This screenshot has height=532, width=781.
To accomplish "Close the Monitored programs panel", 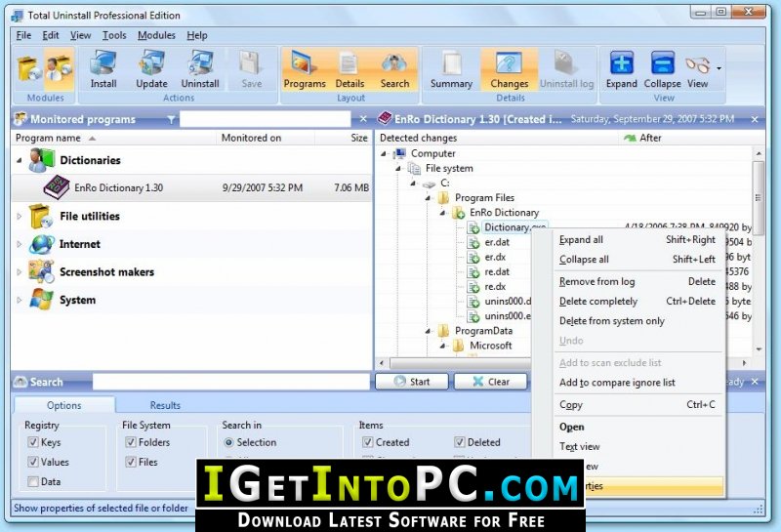I will (363, 119).
